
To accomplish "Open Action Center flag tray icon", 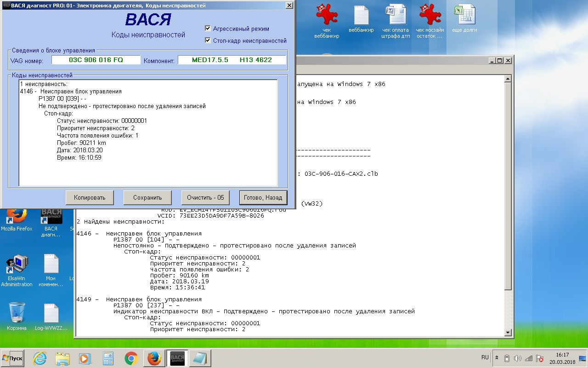I will coord(540,358).
